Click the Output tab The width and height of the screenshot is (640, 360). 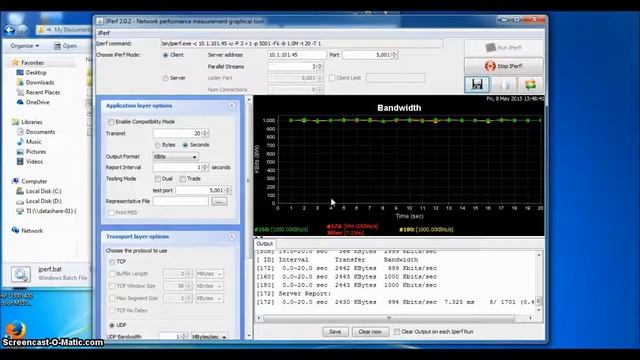click(x=264, y=244)
